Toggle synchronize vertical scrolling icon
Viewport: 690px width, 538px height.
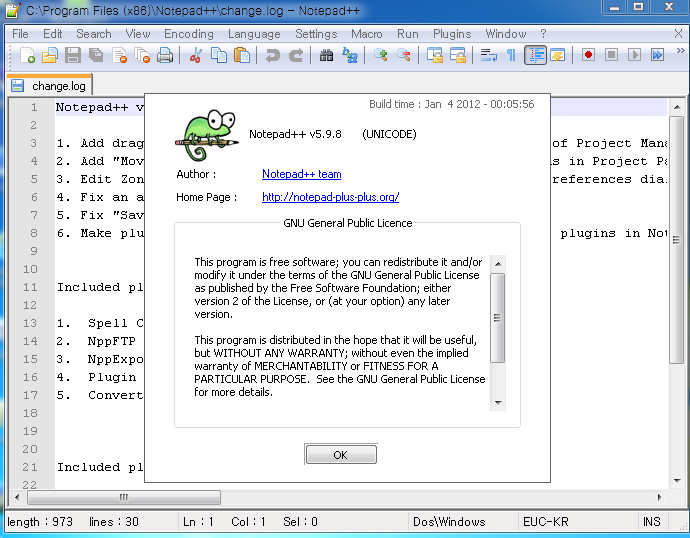[x=435, y=55]
